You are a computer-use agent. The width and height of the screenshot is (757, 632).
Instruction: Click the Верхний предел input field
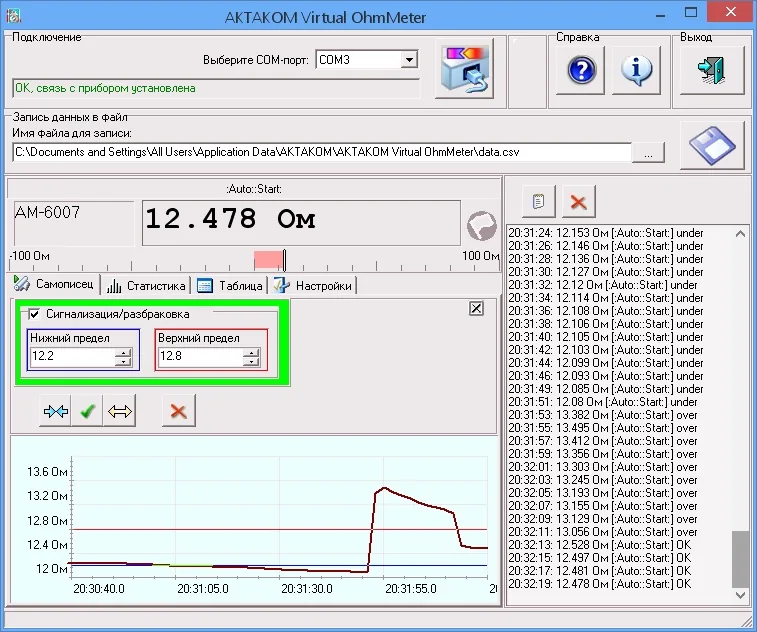coord(200,356)
